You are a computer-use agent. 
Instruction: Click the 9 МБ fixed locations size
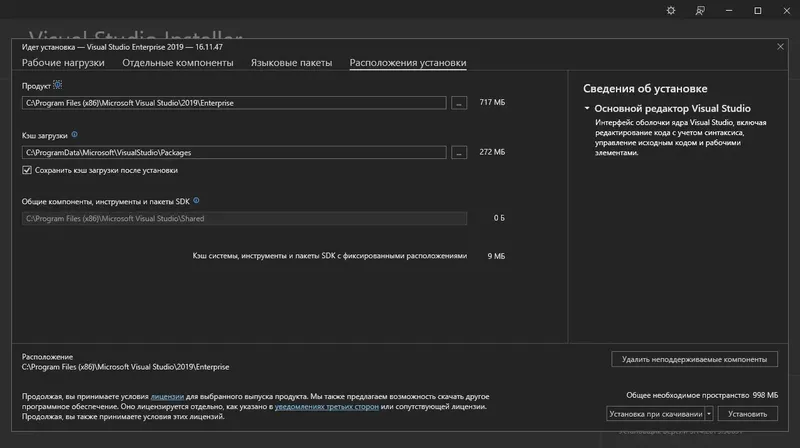[x=496, y=256]
